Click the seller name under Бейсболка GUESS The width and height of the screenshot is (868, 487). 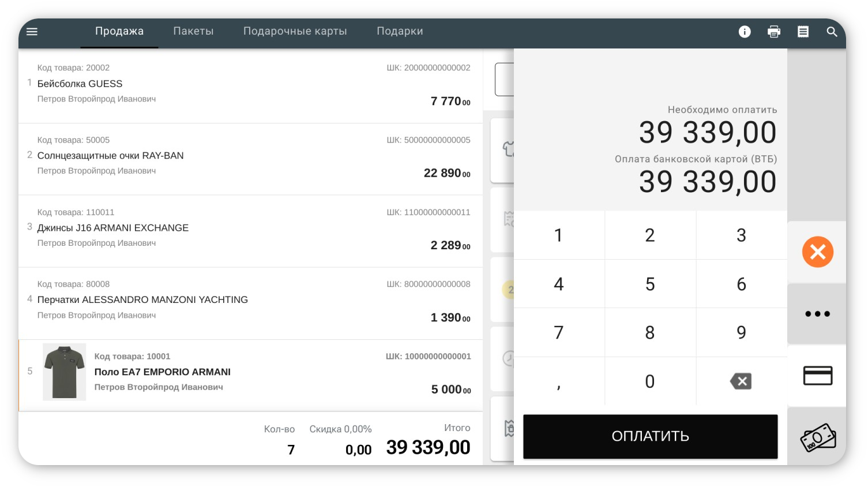coord(96,99)
